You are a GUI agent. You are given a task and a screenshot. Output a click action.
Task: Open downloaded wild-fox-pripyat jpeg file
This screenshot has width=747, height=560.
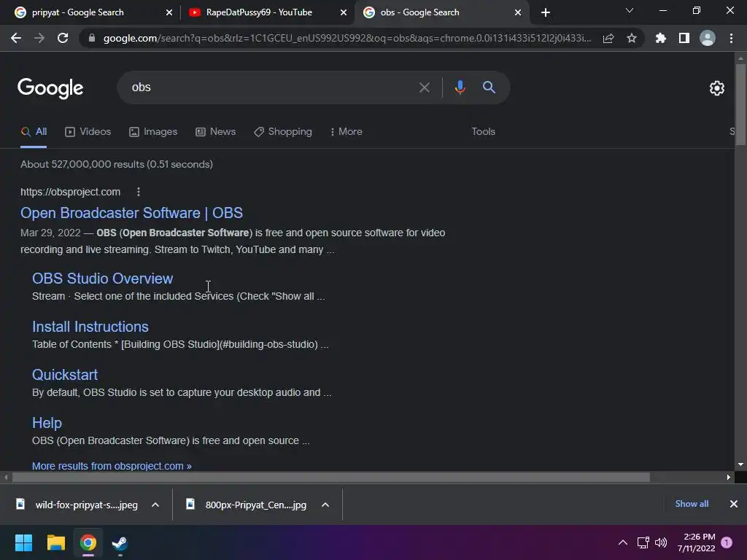tap(79, 505)
